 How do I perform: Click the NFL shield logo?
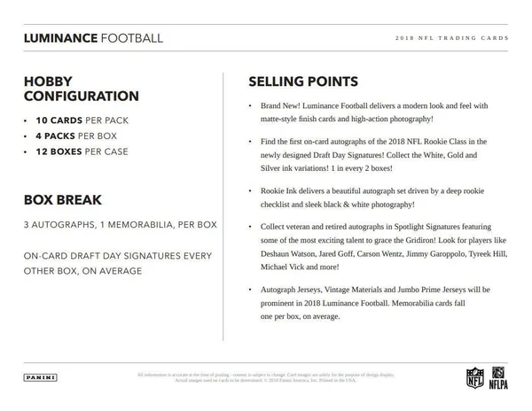click(x=474, y=378)
